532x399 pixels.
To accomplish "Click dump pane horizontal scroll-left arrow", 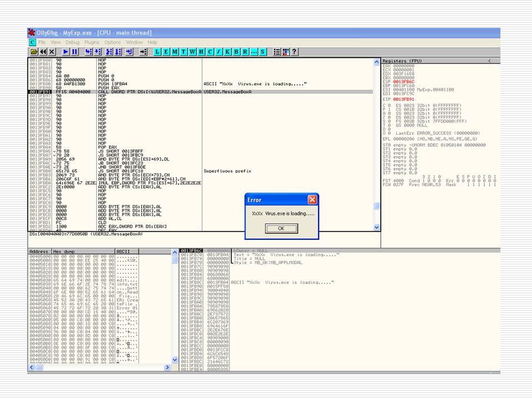I will [x=32, y=367].
